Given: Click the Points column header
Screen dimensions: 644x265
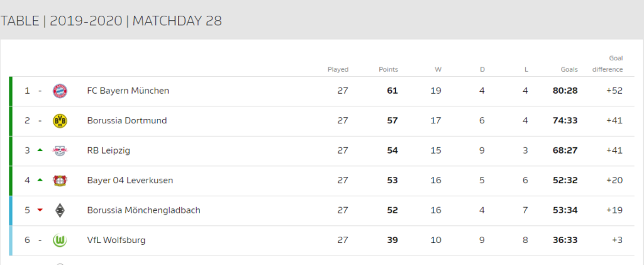Looking at the screenshot, I should pyautogui.click(x=388, y=69).
